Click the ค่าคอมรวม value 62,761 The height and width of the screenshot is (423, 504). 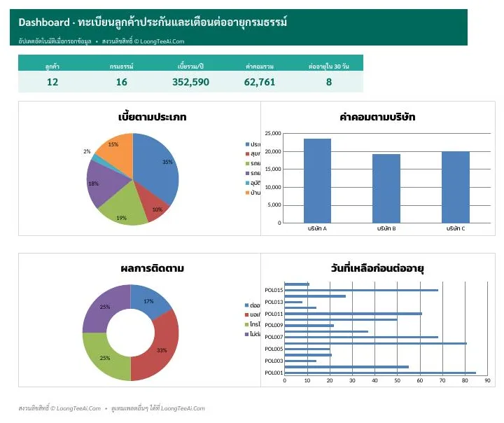(x=260, y=82)
